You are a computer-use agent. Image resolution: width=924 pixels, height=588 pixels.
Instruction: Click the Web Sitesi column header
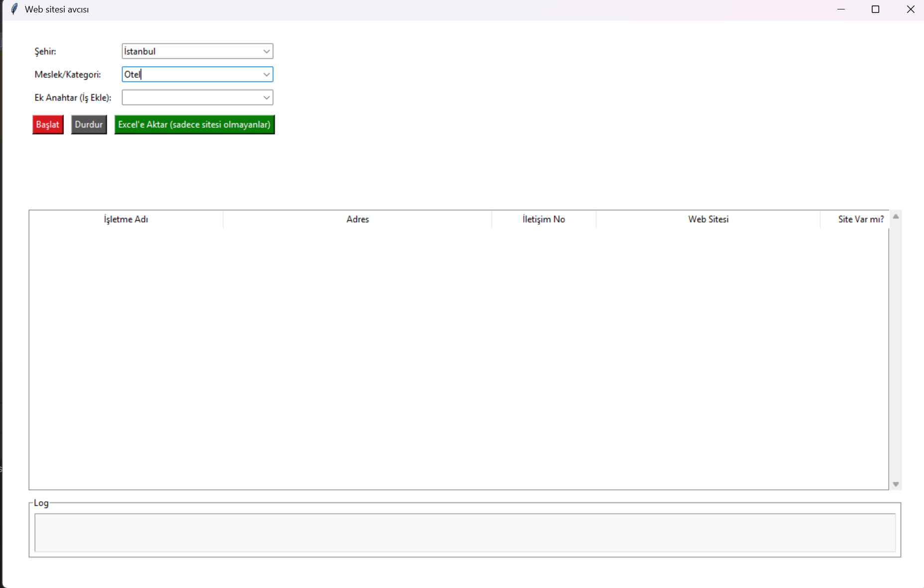pyautogui.click(x=708, y=219)
